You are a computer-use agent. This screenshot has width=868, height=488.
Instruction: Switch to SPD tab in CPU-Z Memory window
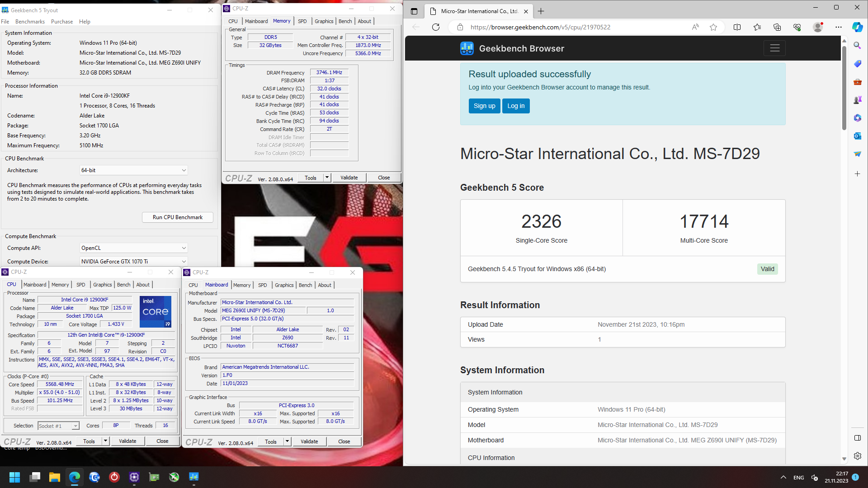tap(302, 21)
